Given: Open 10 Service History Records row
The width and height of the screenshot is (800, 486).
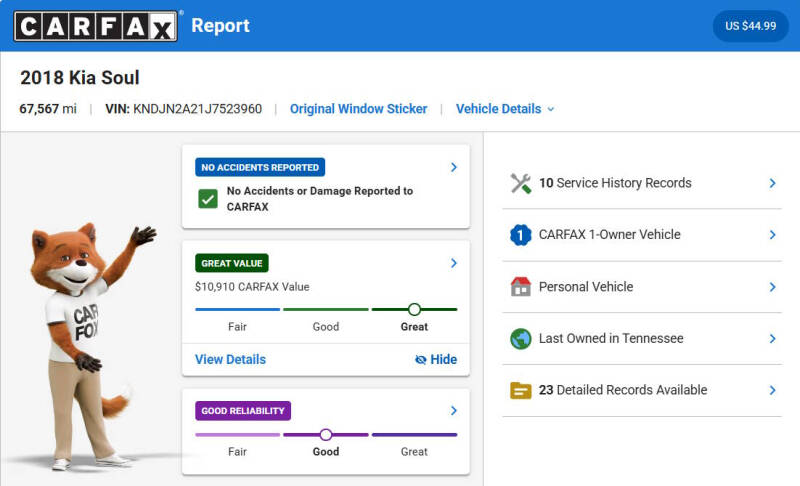Looking at the screenshot, I should (642, 183).
